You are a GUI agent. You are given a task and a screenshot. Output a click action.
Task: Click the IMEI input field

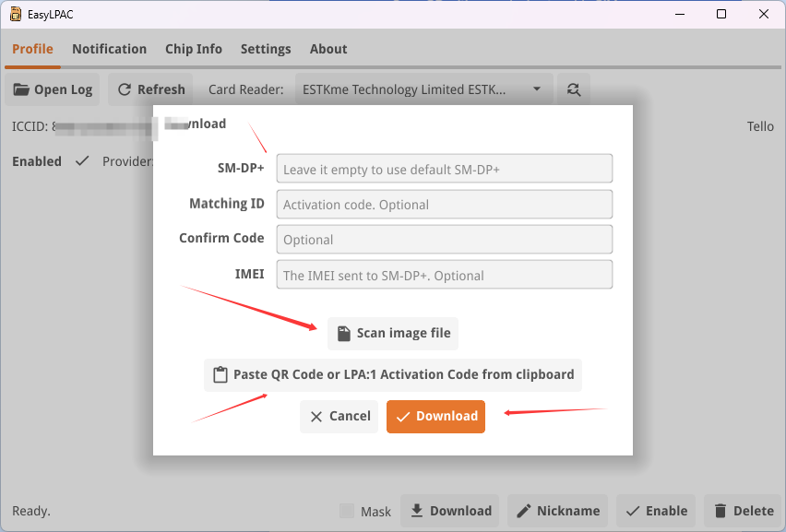tap(444, 275)
